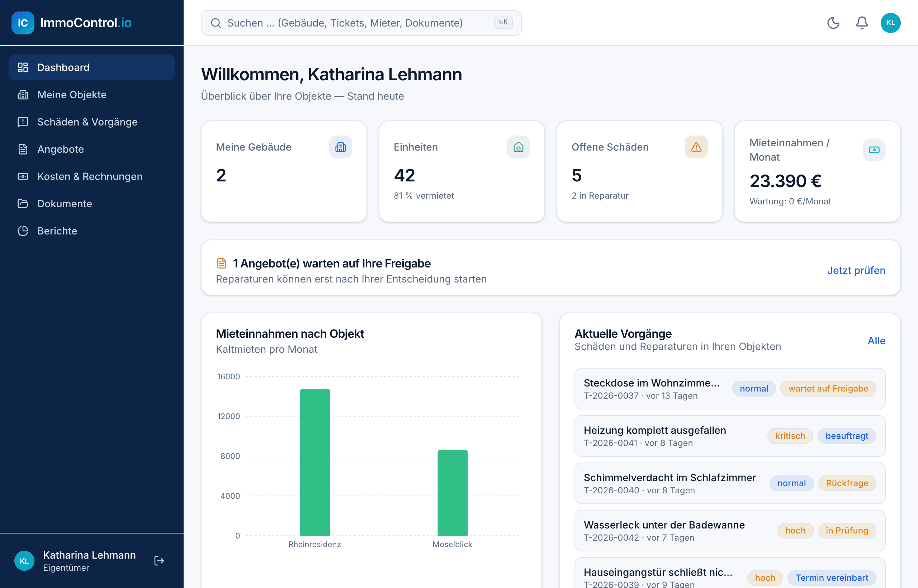The height and width of the screenshot is (588, 918).
Task: Click the search magnifier icon
Action: click(216, 23)
